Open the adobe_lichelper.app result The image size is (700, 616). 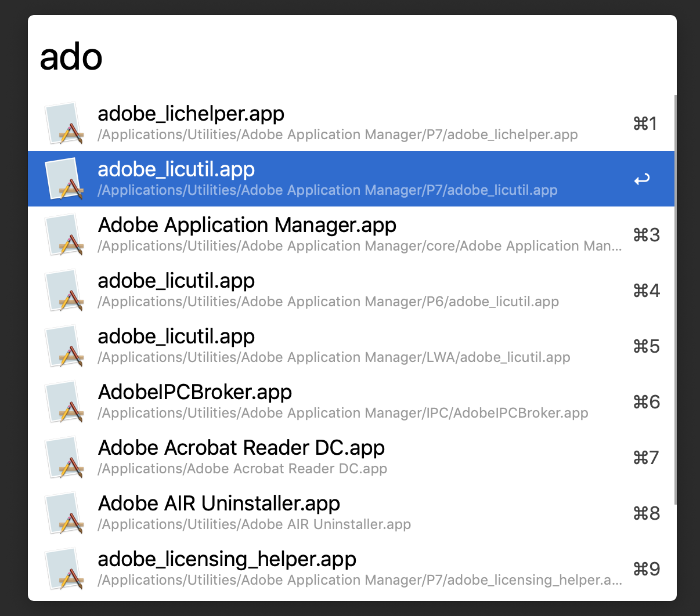191,114
